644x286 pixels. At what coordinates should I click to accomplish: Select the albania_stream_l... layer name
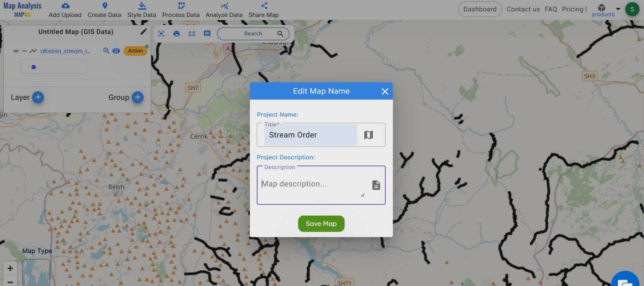[65, 51]
